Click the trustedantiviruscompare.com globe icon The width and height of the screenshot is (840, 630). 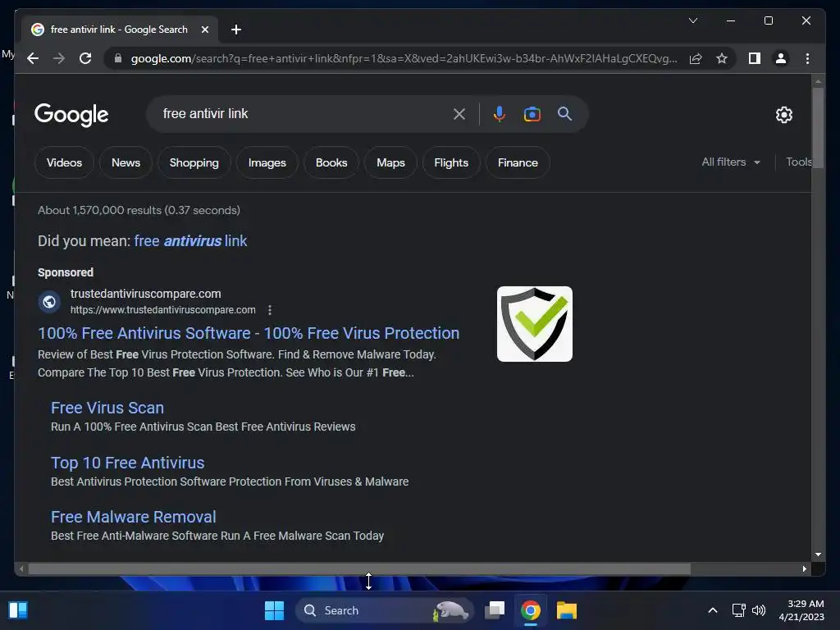48,302
